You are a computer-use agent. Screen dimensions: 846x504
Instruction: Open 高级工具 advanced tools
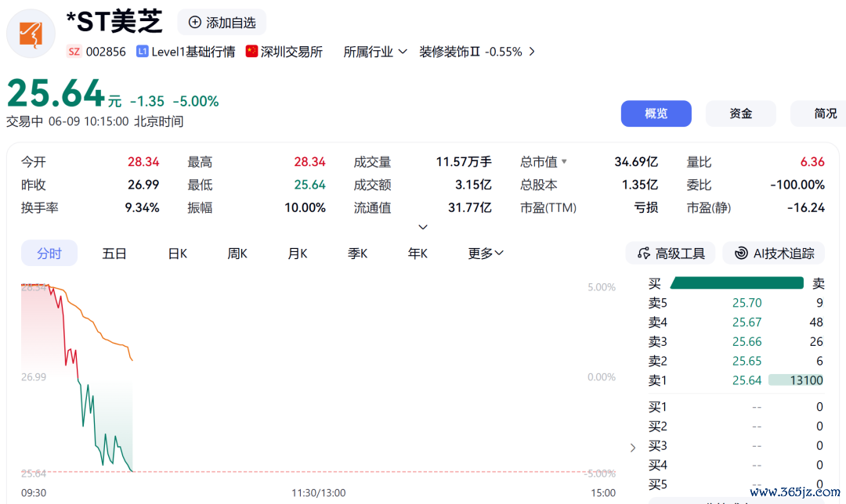point(671,254)
